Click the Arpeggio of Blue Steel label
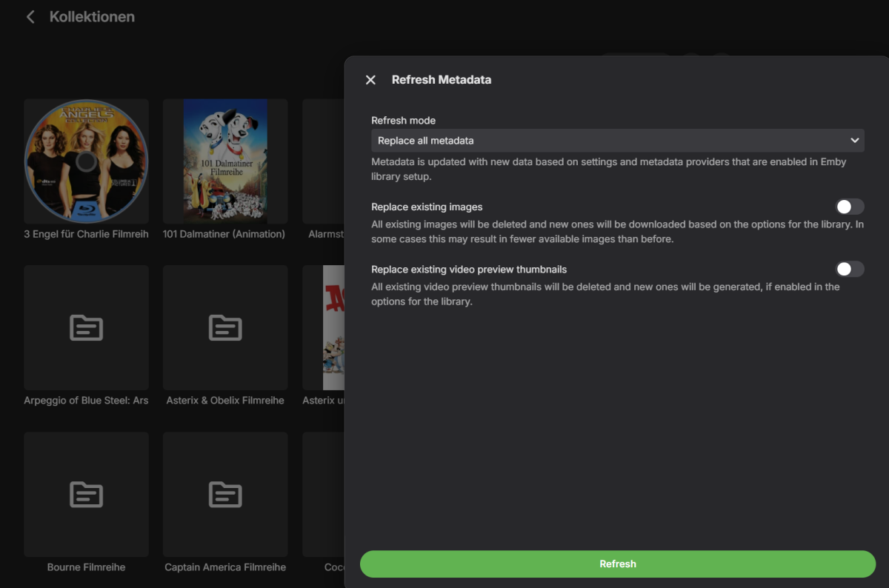Viewport: 889px width, 588px height. tap(86, 401)
